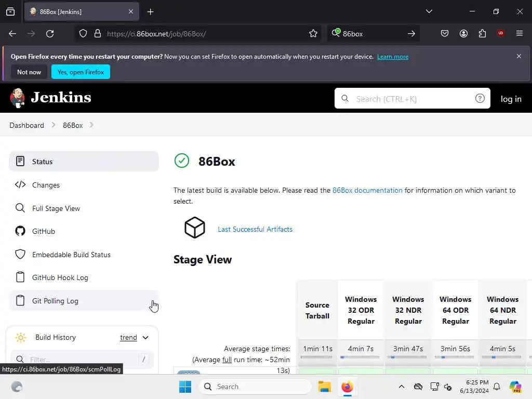Open the 86Box documentation link

click(x=367, y=190)
